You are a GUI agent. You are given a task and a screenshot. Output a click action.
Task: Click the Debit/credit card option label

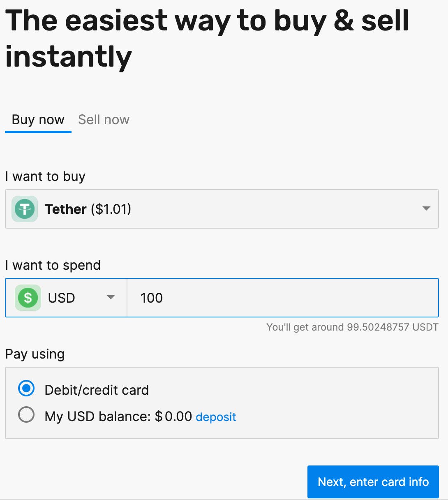point(97,390)
